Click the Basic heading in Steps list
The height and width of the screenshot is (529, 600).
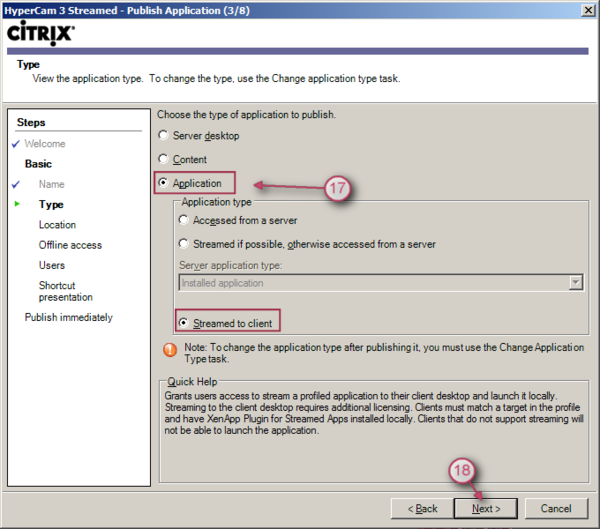pyautogui.click(x=38, y=164)
